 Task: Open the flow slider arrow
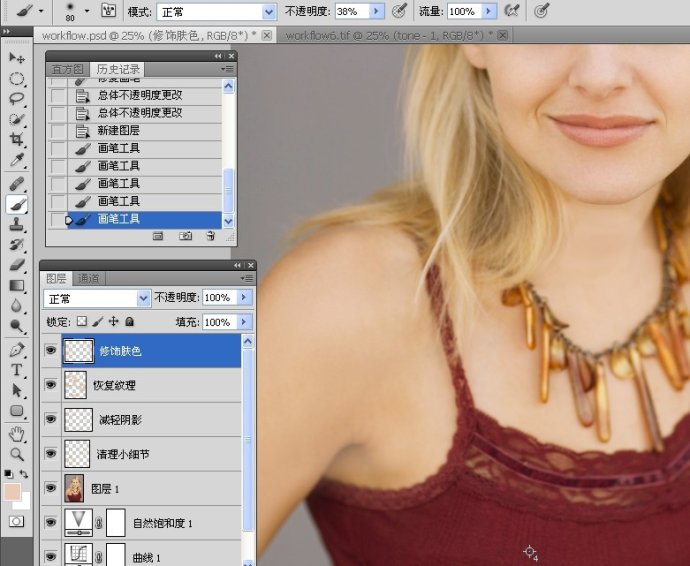click(x=488, y=11)
